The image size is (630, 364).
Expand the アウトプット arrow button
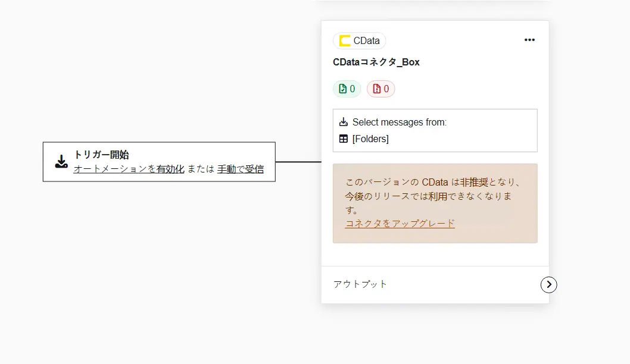pos(548,284)
